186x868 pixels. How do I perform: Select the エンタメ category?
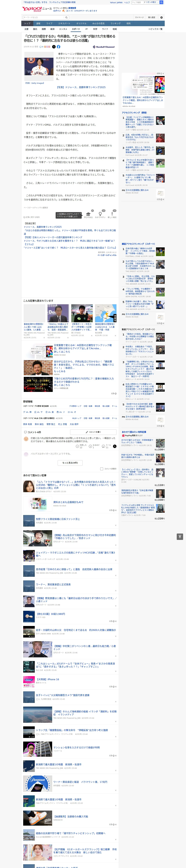tap(63, 29)
